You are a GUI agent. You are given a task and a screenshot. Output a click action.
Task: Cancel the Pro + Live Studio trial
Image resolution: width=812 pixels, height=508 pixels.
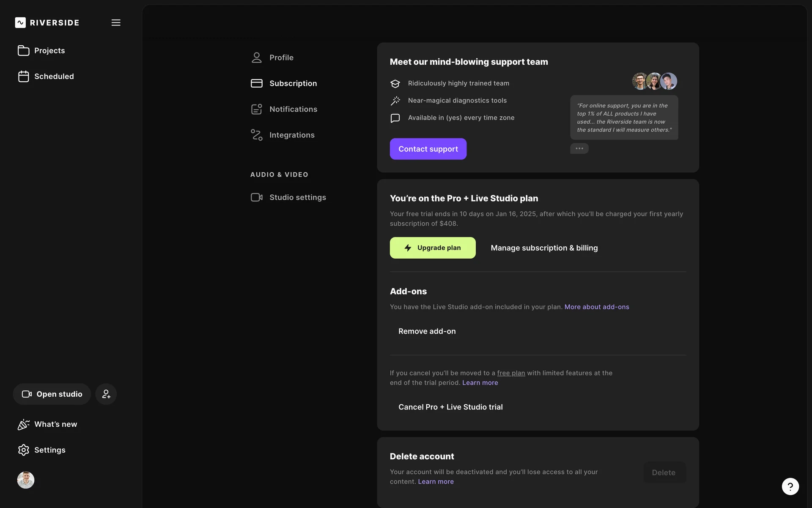pyautogui.click(x=450, y=407)
